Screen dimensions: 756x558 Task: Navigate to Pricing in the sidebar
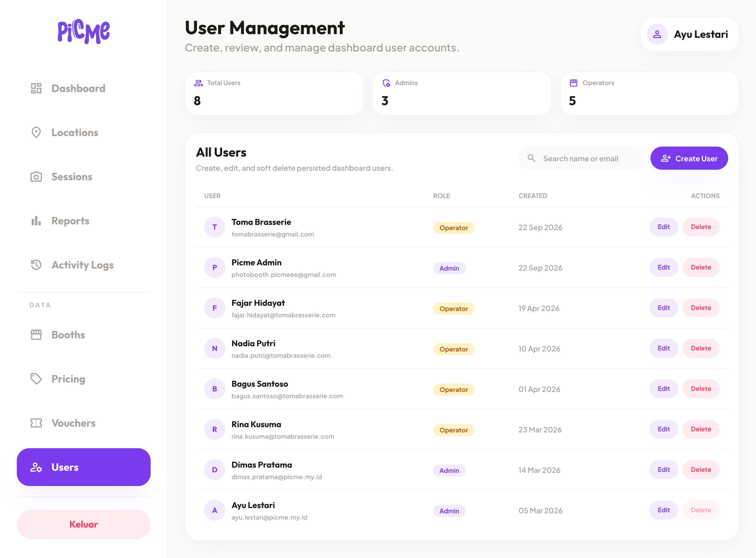pyautogui.click(x=84, y=379)
